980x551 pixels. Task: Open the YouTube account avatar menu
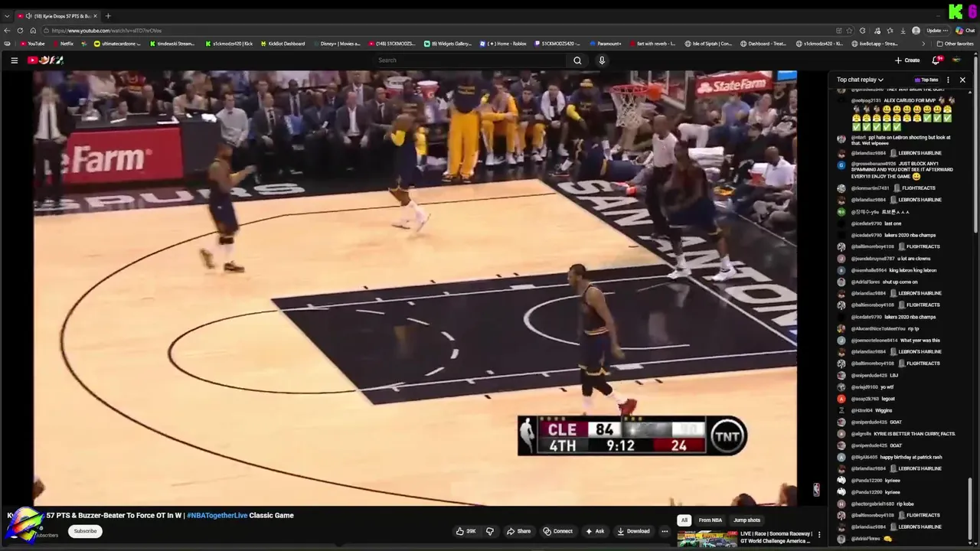pyautogui.click(x=956, y=60)
